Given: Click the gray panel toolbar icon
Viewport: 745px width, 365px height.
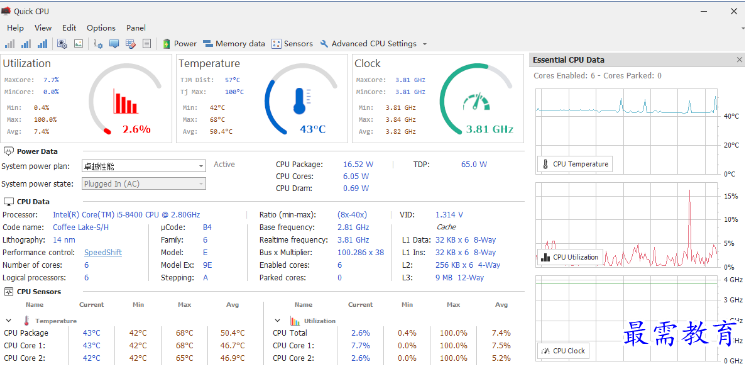Looking at the screenshot, I should tap(147, 44).
